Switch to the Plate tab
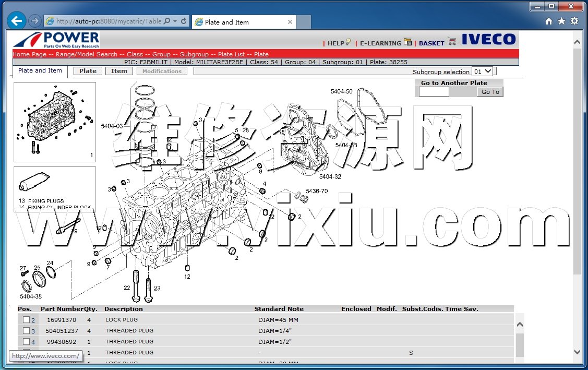 coord(88,71)
